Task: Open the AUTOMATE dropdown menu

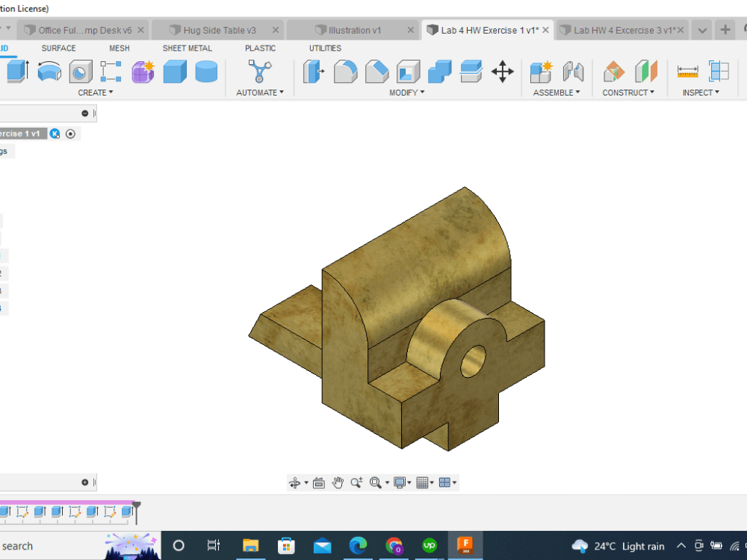Action: 260,93
